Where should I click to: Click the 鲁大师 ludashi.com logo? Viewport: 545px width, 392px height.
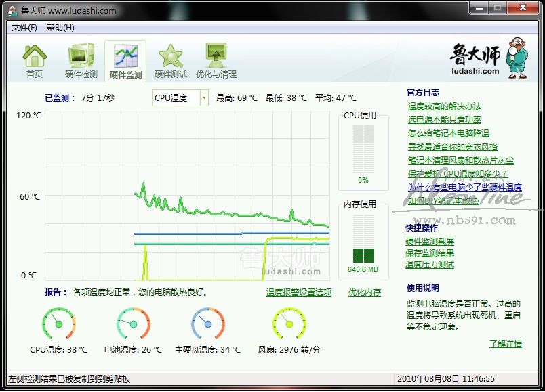488,58
